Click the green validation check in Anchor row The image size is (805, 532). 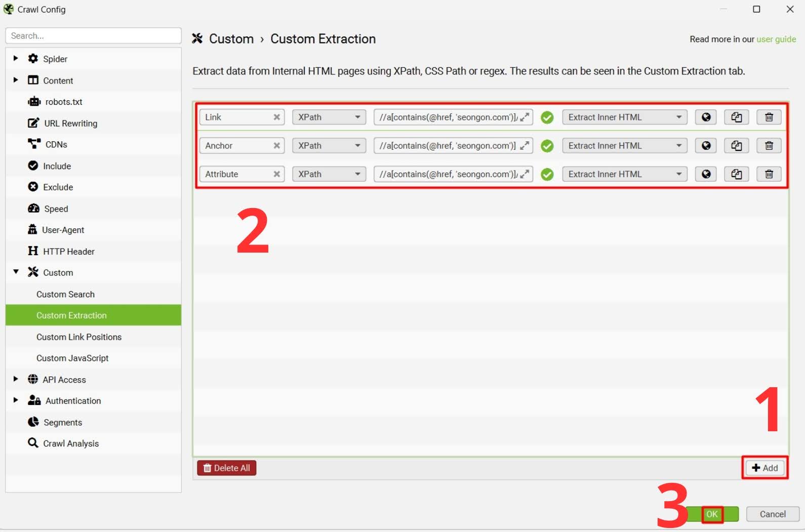(x=547, y=146)
